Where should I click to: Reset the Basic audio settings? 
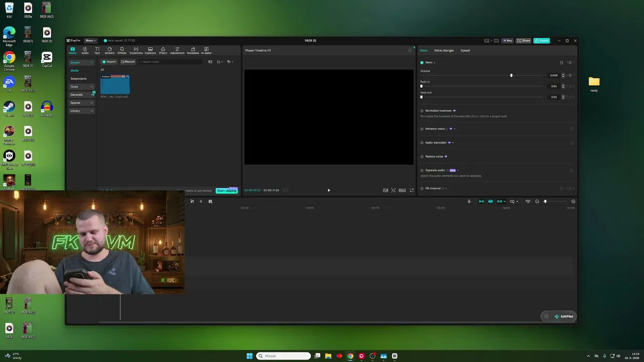(x=561, y=62)
